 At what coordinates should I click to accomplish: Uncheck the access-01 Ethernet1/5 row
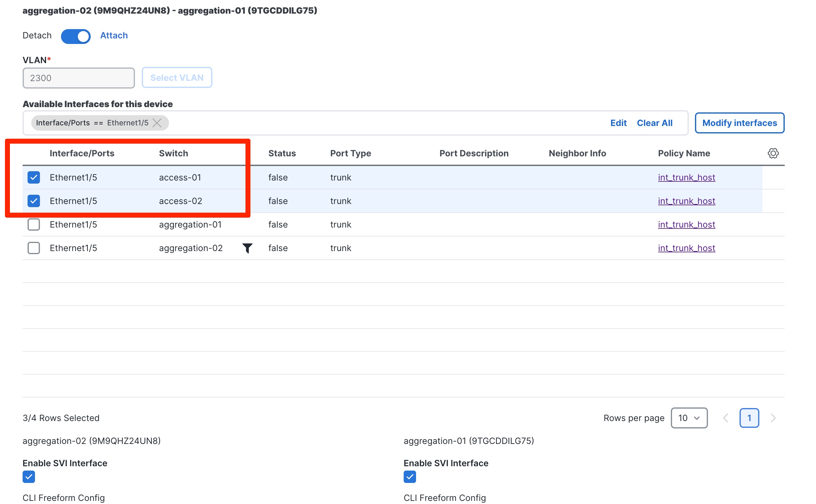[x=34, y=177]
